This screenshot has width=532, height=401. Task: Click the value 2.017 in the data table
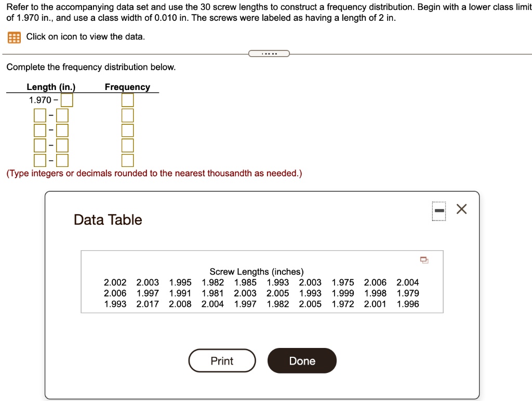147,304
